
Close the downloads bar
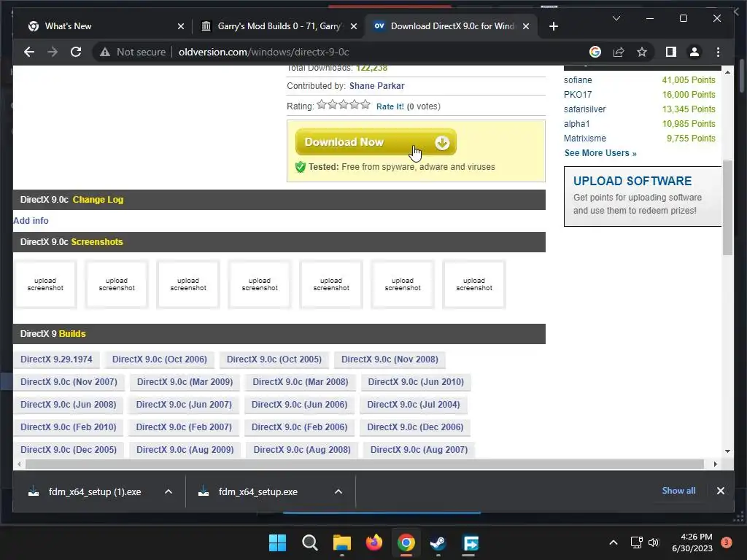pyautogui.click(x=720, y=491)
